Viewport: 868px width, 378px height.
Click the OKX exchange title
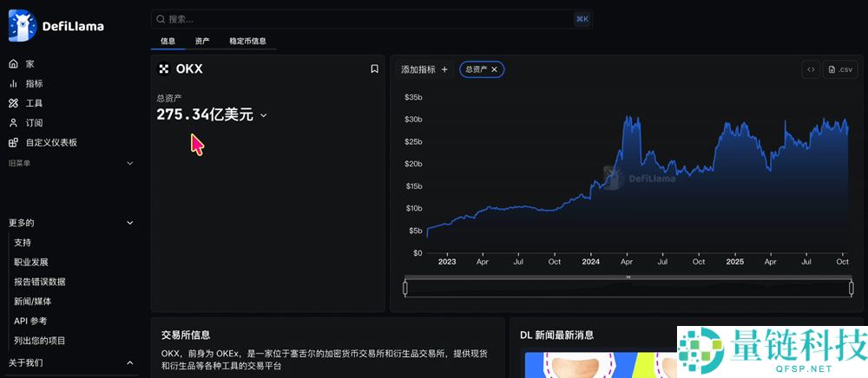tap(189, 69)
